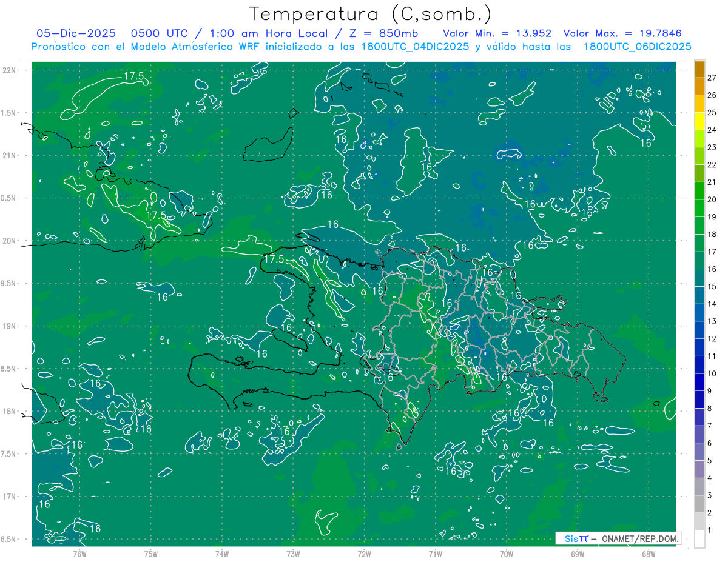Click colorbar scale label '5'
The image size is (728, 562).
(x=710, y=461)
